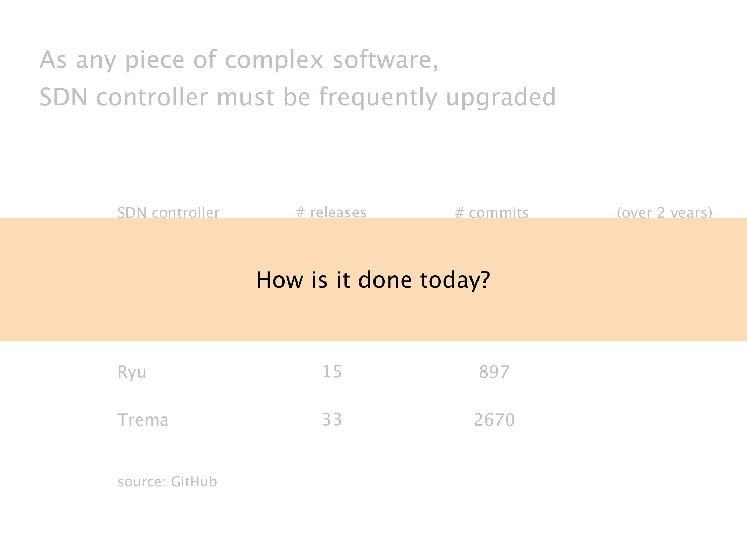Click Ryu's release count "15"
Image resolution: width=747 pixels, height=560 pixels.
coord(332,372)
